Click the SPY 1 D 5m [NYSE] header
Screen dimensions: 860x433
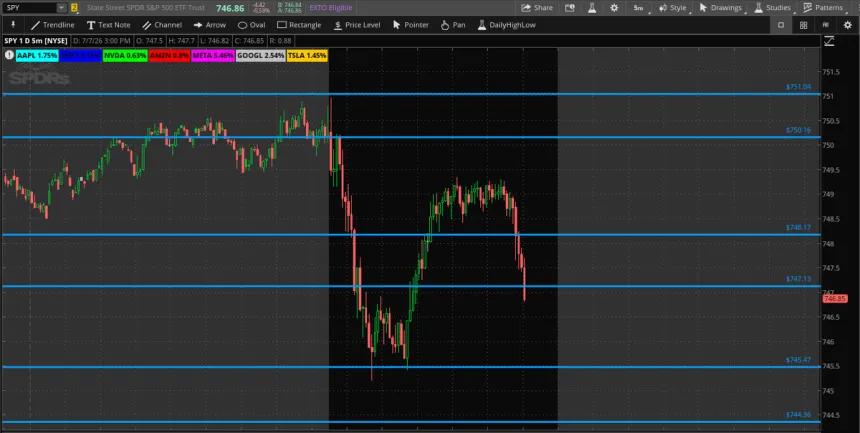click(x=36, y=41)
